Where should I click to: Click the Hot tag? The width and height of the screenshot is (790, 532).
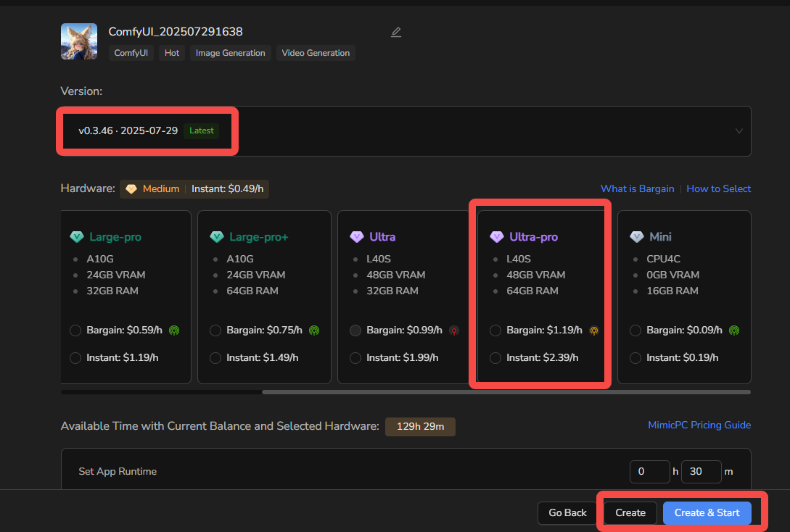tap(172, 53)
